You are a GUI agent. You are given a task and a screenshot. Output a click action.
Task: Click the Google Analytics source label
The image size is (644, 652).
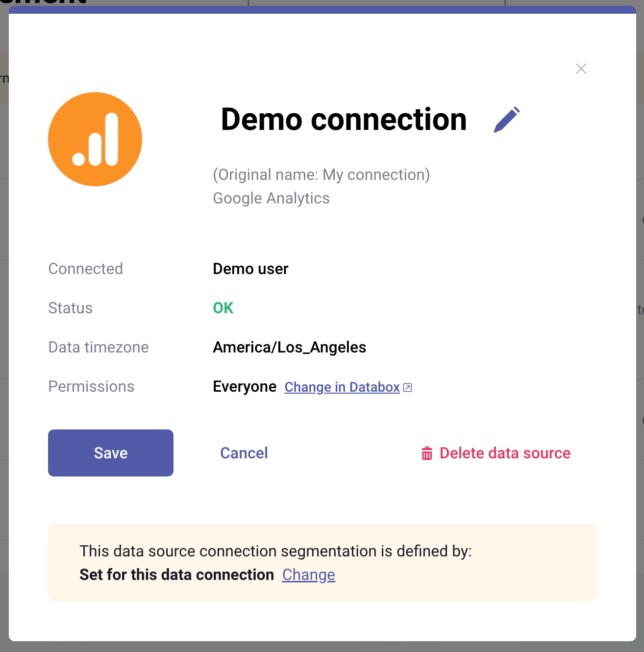(271, 198)
